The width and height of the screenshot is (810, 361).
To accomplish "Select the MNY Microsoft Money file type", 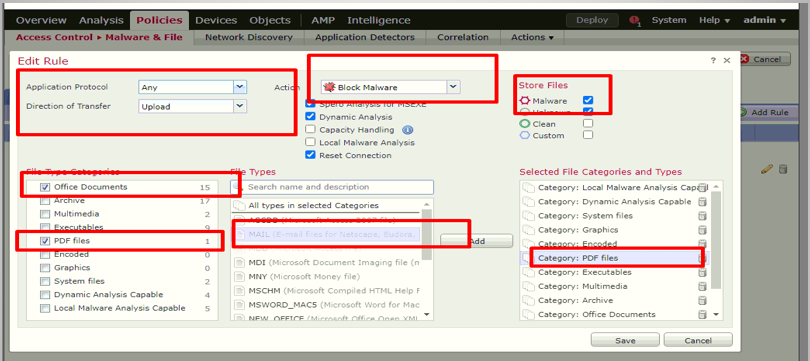I will click(x=326, y=276).
